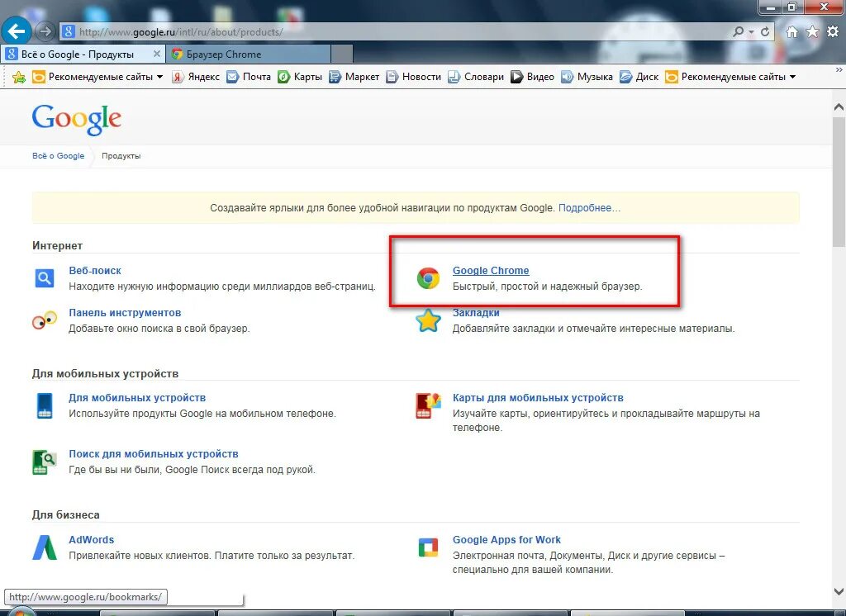846x616 pixels.
Task: Click the AdWords logo icon
Action: pyautogui.click(x=45, y=547)
